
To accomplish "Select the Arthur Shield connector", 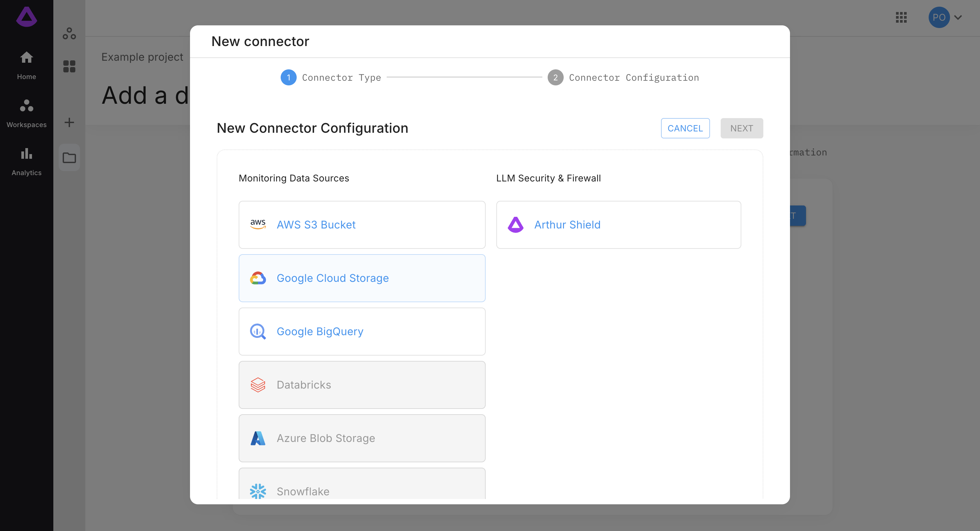I will point(619,224).
